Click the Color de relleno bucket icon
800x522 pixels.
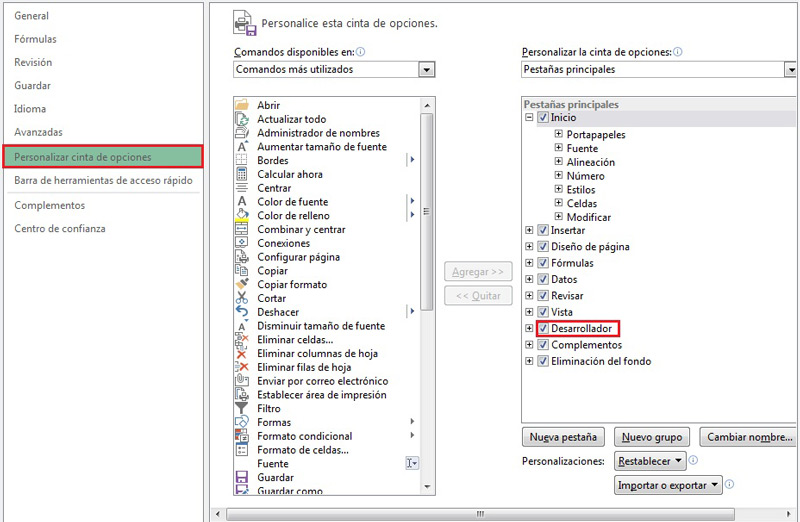click(242, 215)
